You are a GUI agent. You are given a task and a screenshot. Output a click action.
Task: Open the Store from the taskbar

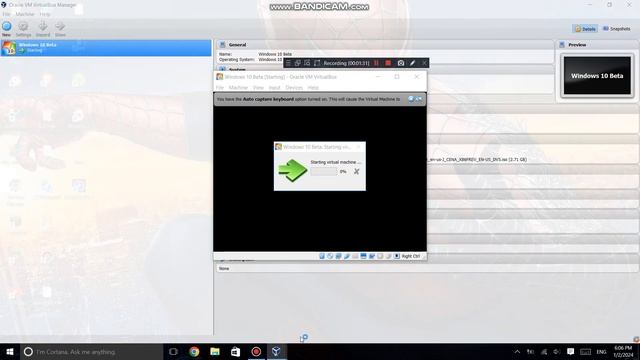(235, 351)
